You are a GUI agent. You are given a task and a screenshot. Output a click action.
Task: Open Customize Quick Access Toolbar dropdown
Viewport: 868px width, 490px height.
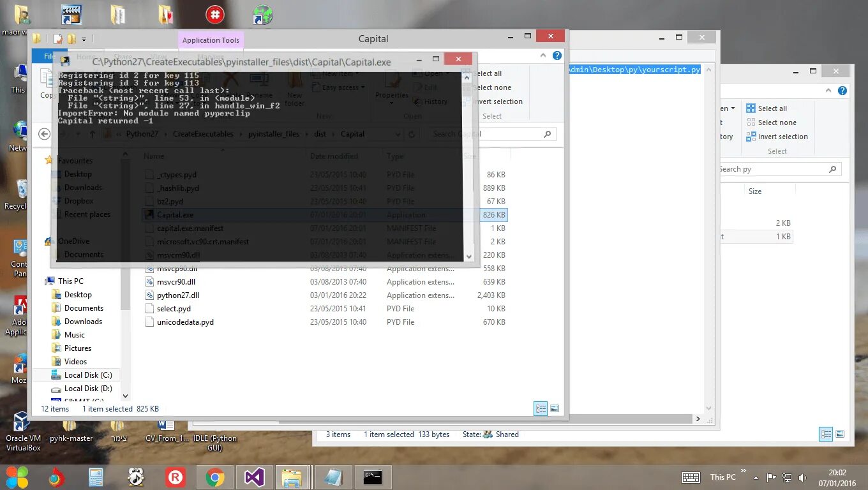pyautogui.click(x=84, y=39)
